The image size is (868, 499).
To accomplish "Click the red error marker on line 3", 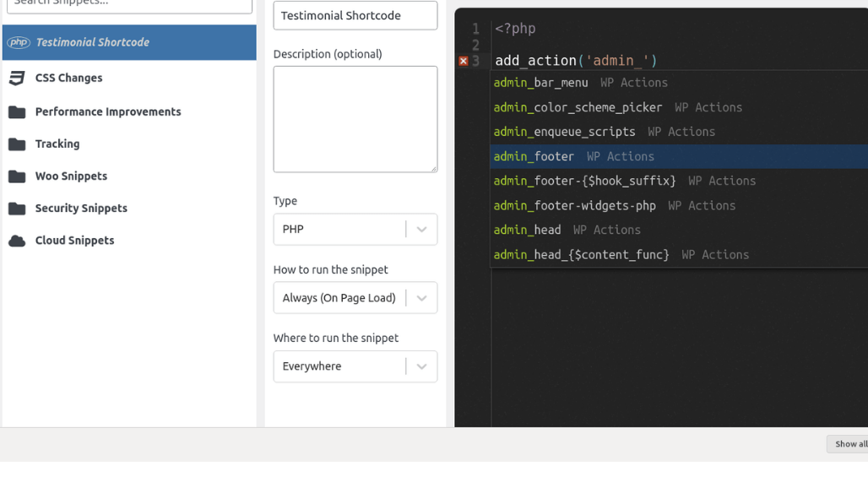I will [464, 60].
